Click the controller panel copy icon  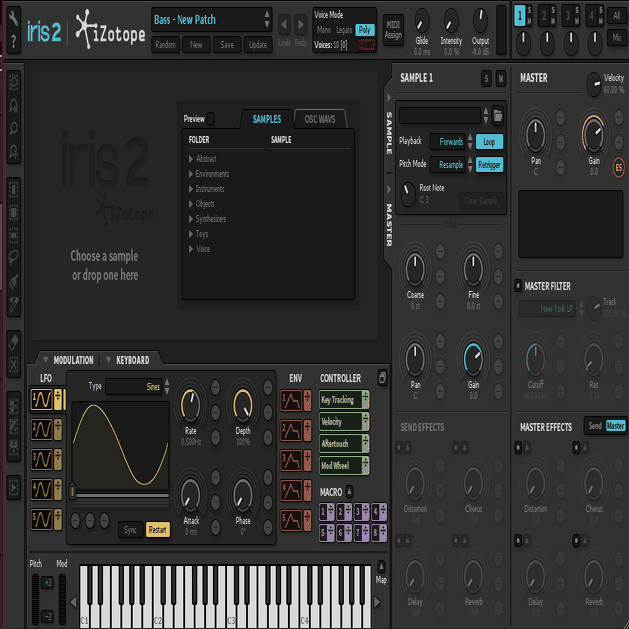(x=382, y=377)
